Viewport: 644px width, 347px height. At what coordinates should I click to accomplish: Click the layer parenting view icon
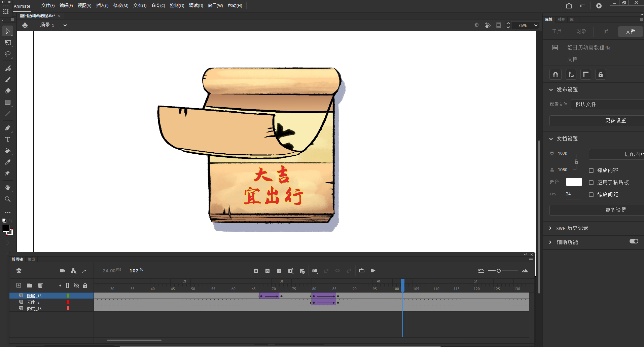73,271
